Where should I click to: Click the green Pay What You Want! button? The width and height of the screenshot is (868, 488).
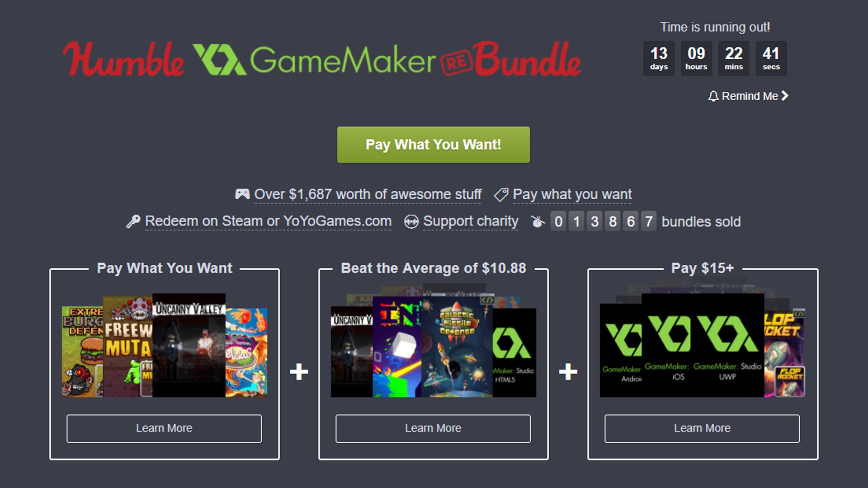[x=433, y=145]
